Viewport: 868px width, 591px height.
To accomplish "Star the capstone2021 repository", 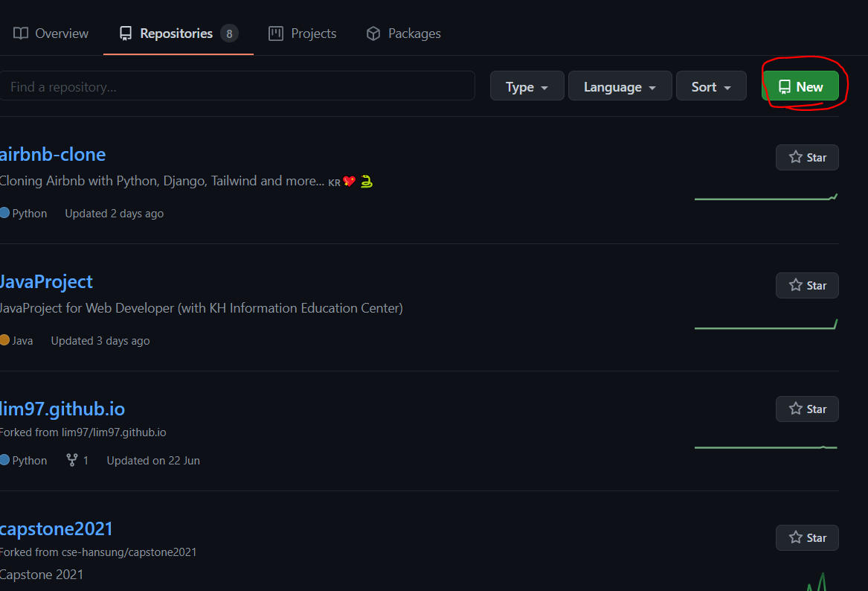I will 807,537.
